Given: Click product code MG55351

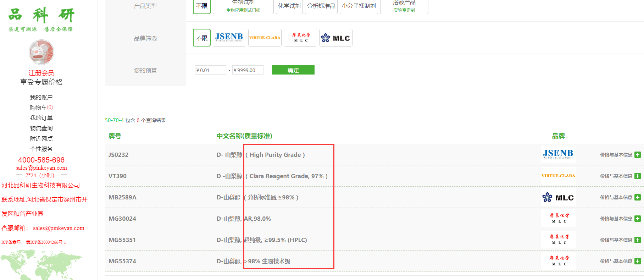Looking at the screenshot, I should click(122, 240).
